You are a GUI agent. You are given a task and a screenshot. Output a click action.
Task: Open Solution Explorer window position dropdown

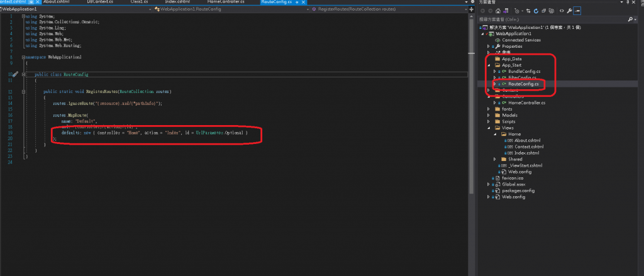point(621,2)
